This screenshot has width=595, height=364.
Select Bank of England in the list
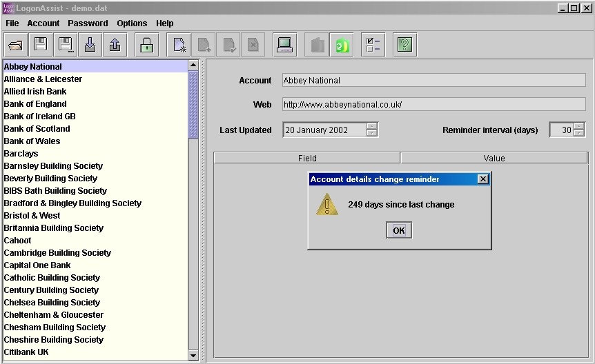click(96, 104)
